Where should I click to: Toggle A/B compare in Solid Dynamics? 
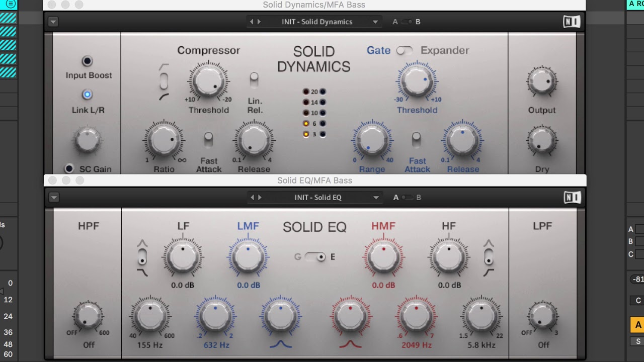click(407, 22)
